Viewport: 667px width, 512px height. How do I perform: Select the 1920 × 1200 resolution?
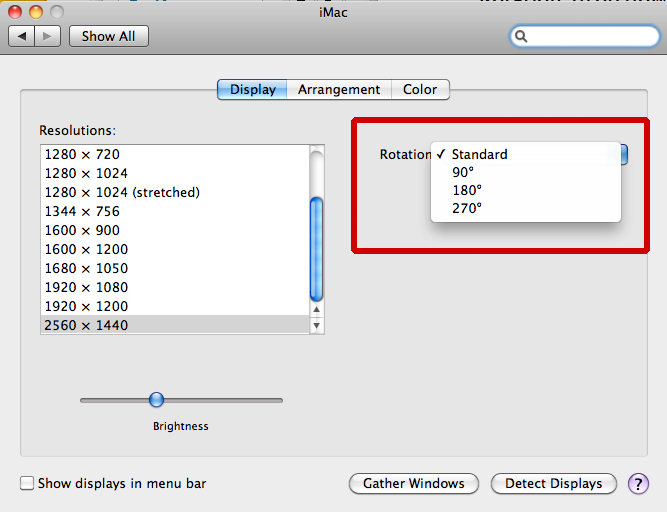[175, 306]
